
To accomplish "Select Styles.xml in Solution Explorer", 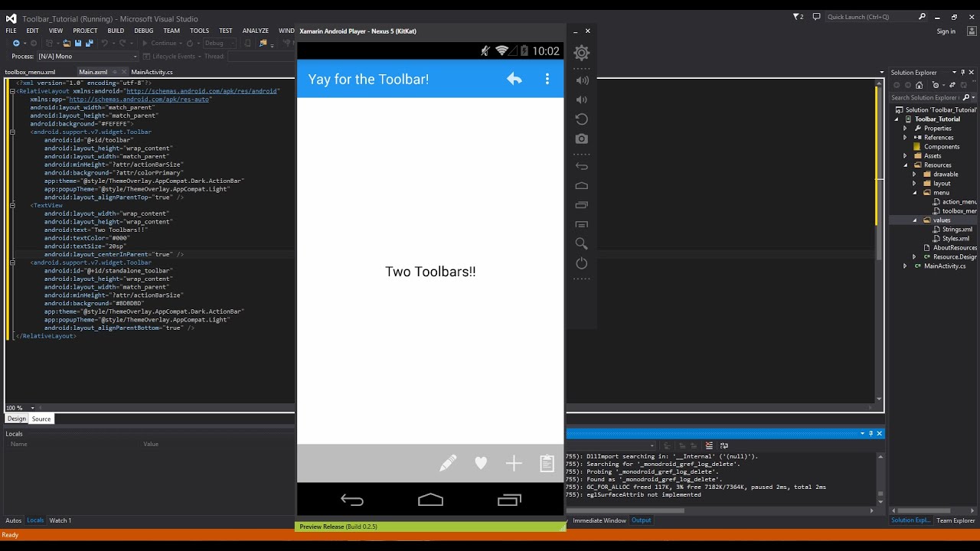I will point(955,239).
